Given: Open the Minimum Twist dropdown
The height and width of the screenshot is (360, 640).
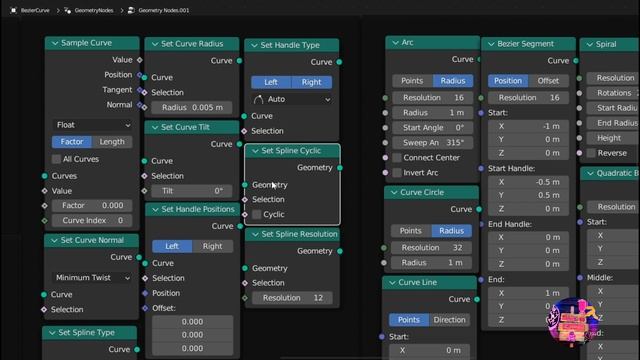Looking at the screenshot, I should click(92, 278).
